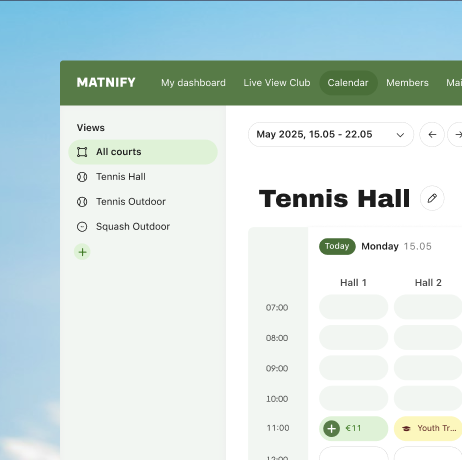Click the Views sidebar heading
The image size is (462, 460).
pyautogui.click(x=91, y=128)
